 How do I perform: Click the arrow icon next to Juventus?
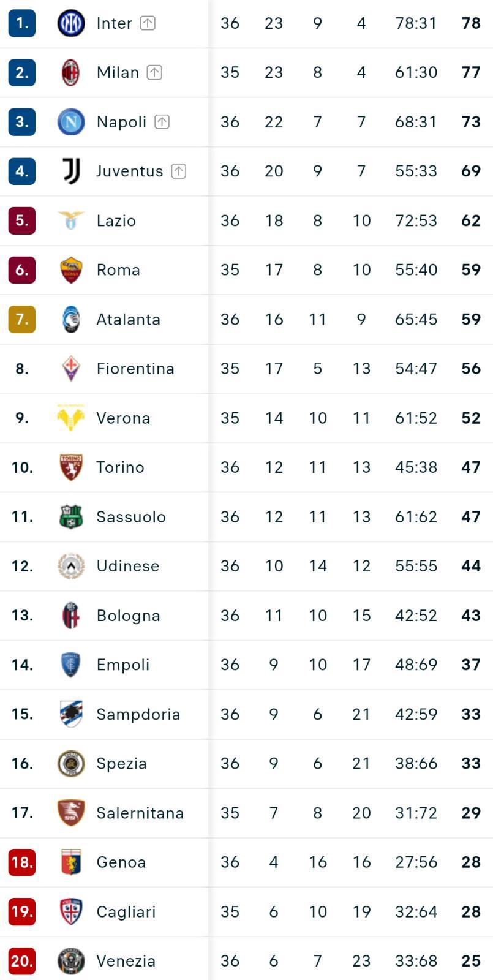pos(178,171)
